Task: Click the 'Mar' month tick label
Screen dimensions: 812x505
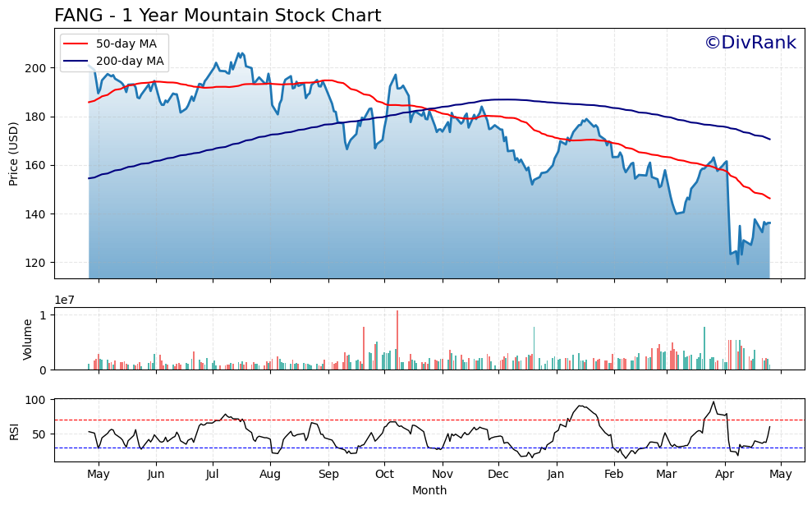Action: tap(667, 474)
